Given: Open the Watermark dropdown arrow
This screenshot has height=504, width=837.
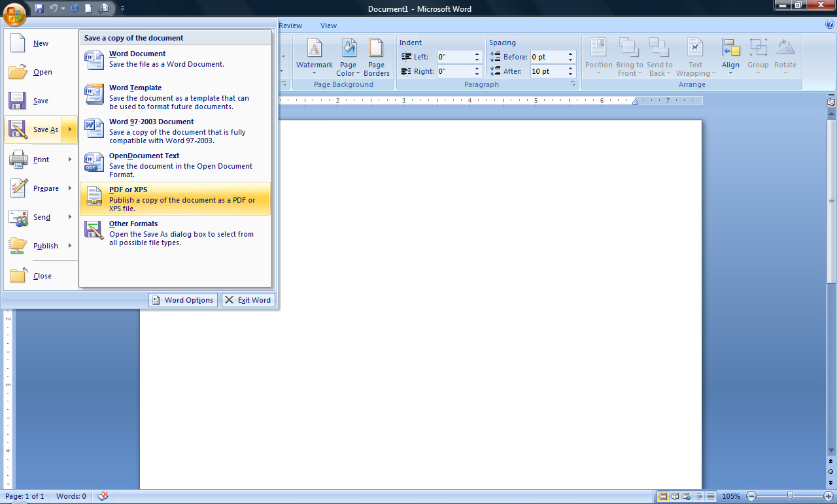Looking at the screenshot, I should click(x=315, y=73).
